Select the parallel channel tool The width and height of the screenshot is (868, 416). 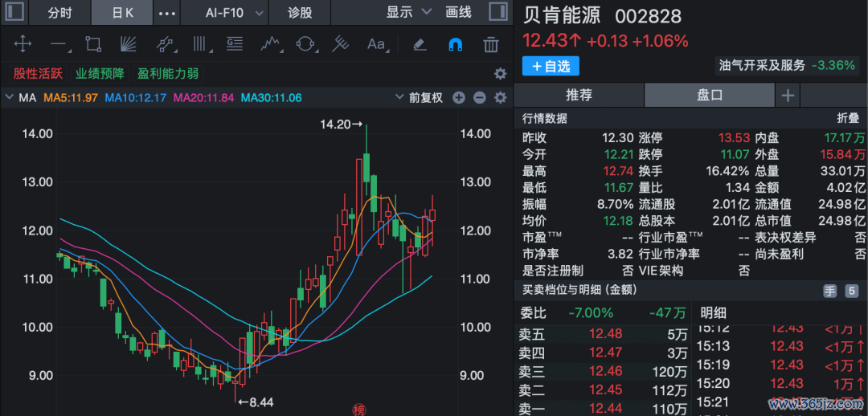[165, 44]
